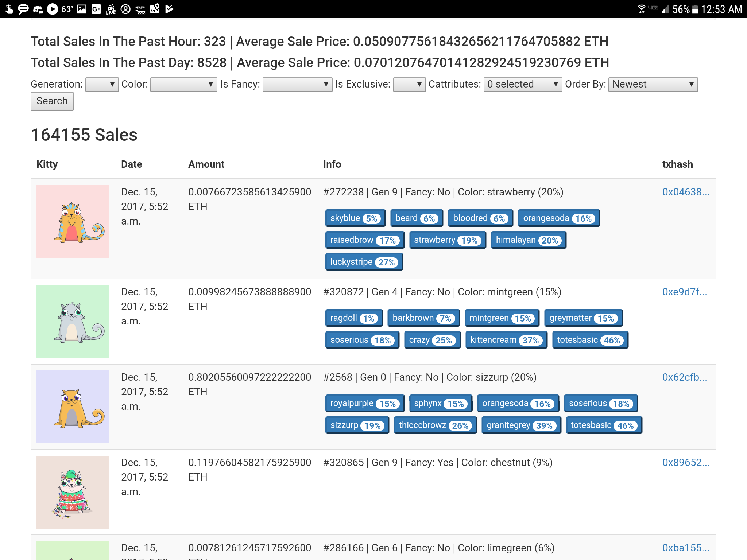
Task: Click orangesoda 16% badge on kitty #272238
Action: [x=559, y=218]
